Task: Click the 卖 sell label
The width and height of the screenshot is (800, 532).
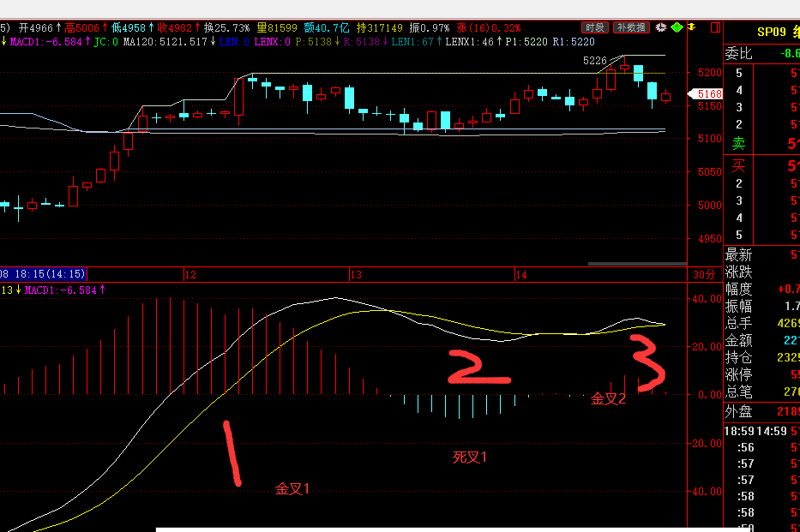Action: [738, 144]
